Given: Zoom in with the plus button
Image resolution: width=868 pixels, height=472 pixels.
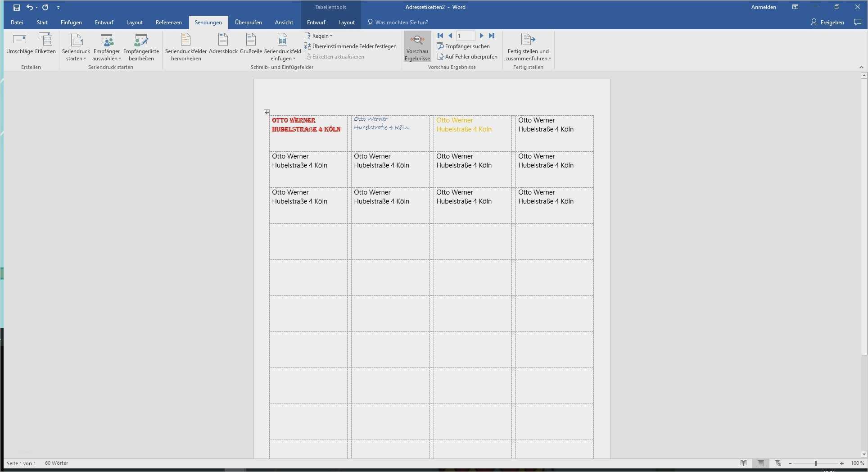Looking at the screenshot, I should tap(842, 463).
